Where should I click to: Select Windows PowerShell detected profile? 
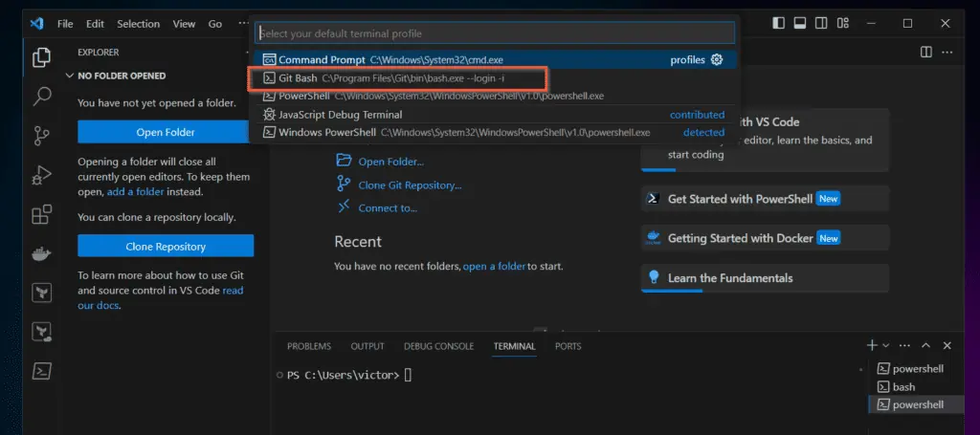496,132
